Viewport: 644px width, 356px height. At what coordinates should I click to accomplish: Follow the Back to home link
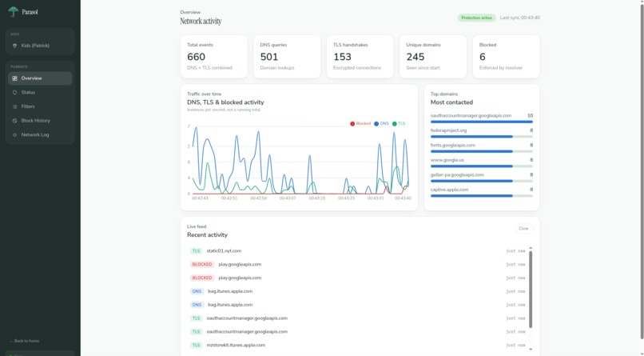coord(25,341)
